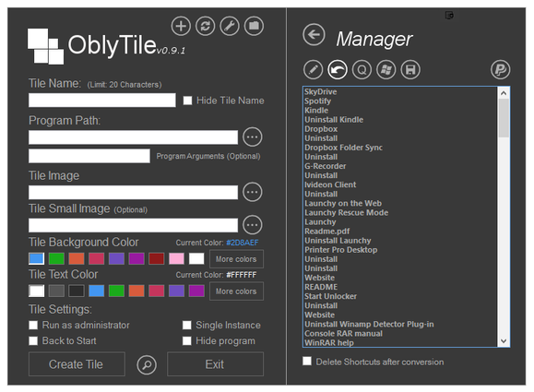
Task: Click the floppy disk save icon
Action: [410, 70]
